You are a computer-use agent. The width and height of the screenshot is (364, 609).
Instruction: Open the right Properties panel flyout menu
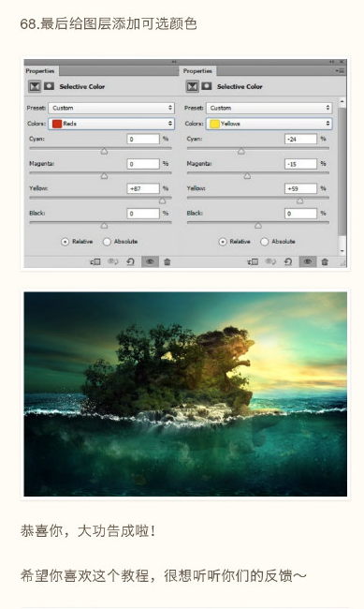click(341, 70)
